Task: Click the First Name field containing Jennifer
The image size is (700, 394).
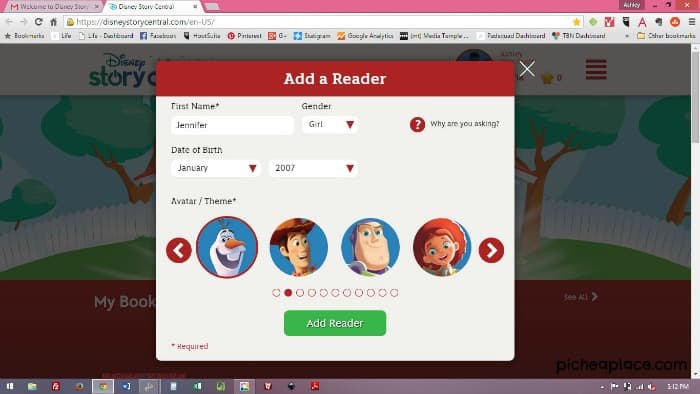Action: tap(232, 125)
